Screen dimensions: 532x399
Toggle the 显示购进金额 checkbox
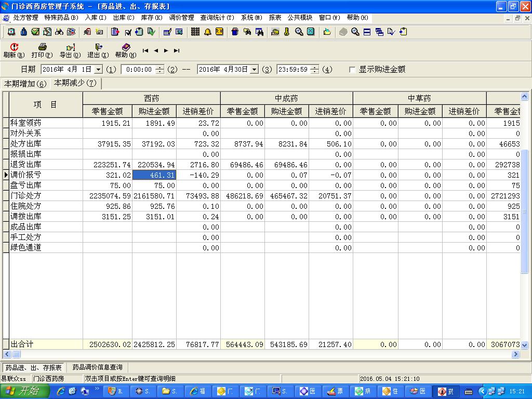[x=353, y=70]
